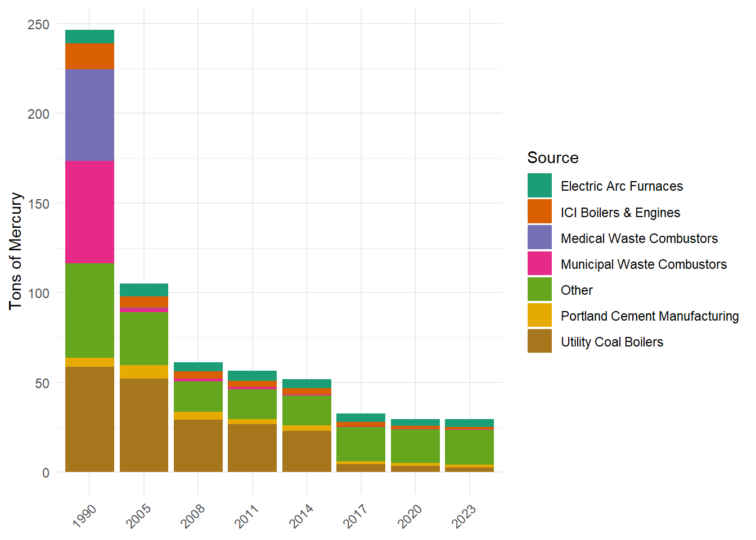Select the Medical Waste Combustors legend swatch
Screen dimensions: 756x540
(539, 237)
